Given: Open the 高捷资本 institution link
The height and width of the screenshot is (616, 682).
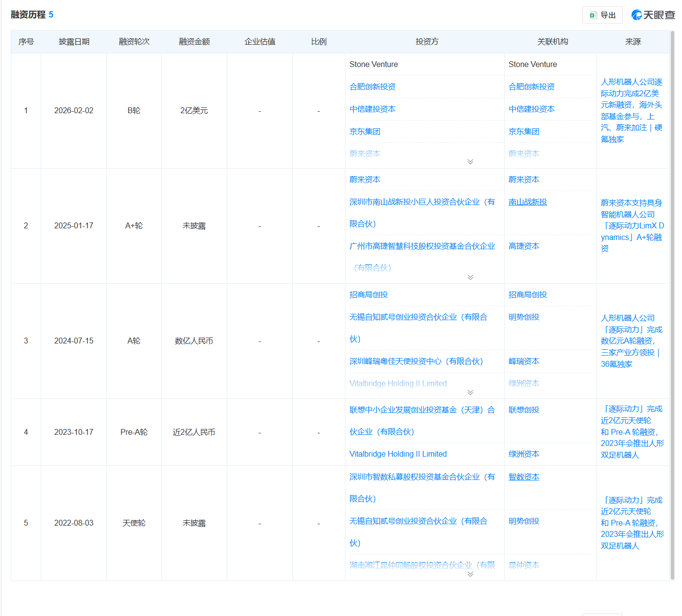Looking at the screenshot, I should (x=524, y=246).
